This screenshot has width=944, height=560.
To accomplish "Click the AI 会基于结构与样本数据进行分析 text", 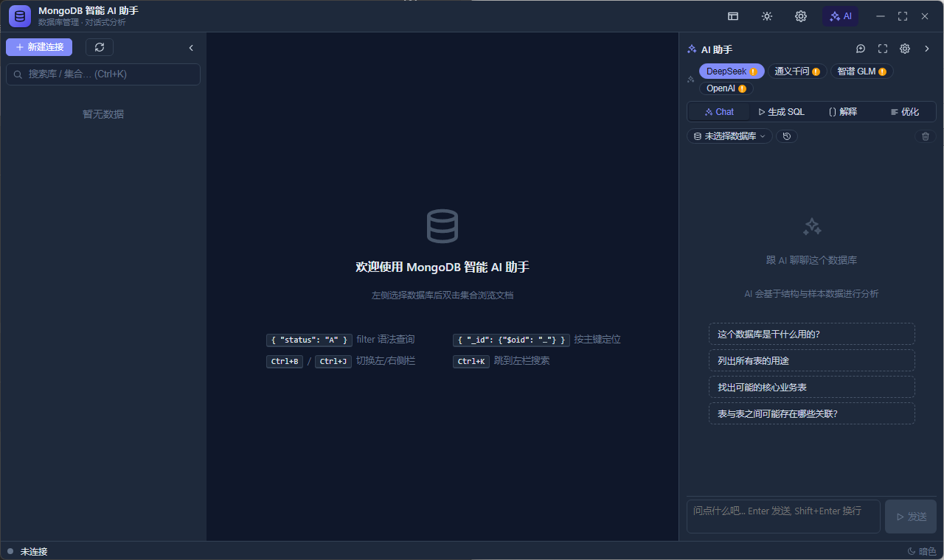I will point(811,293).
